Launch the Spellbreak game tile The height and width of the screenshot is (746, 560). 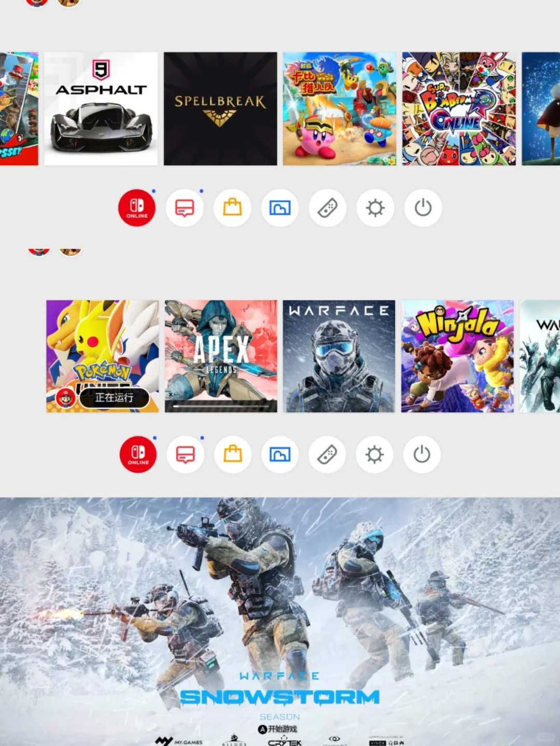220,109
